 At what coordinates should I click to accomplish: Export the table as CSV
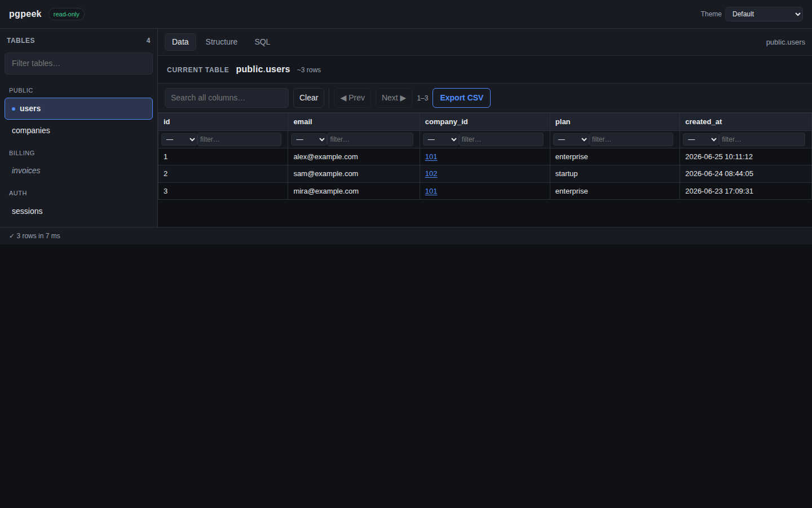(461, 98)
